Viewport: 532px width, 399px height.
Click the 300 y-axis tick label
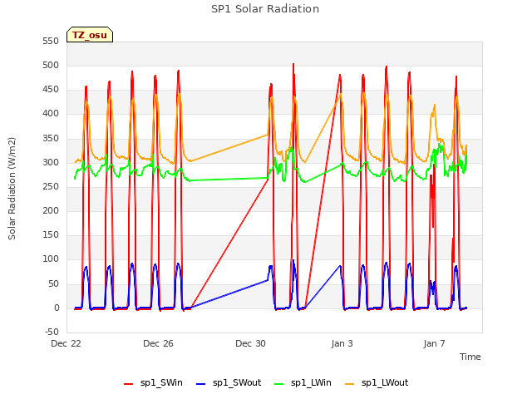pyautogui.click(x=51, y=163)
